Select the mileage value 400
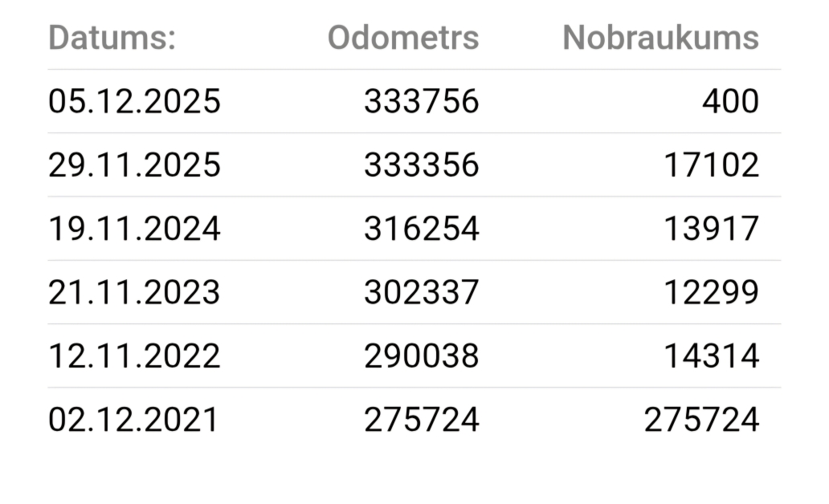Screen dimensions: 829x504 point(729,101)
